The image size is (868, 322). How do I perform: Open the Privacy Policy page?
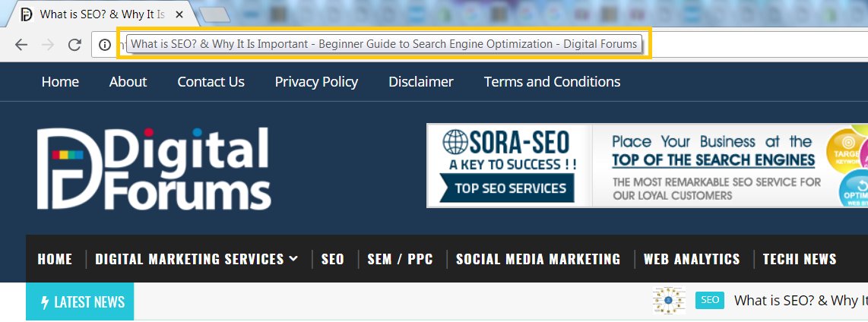[x=317, y=82]
